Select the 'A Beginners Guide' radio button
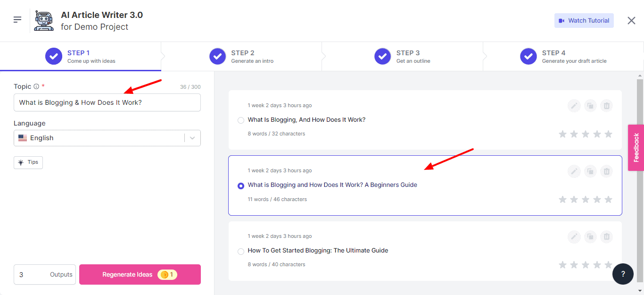The width and height of the screenshot is (644, 295). point(241,186)
